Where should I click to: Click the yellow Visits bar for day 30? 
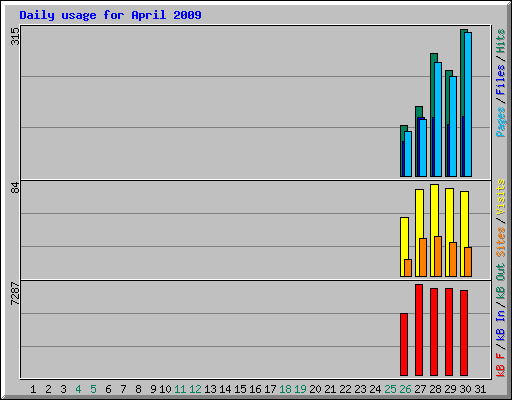[464, 219]
